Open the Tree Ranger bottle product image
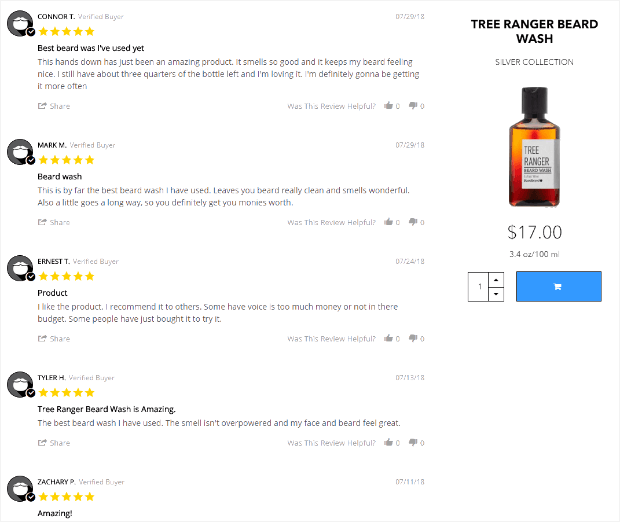 click(x=534, y=147)
